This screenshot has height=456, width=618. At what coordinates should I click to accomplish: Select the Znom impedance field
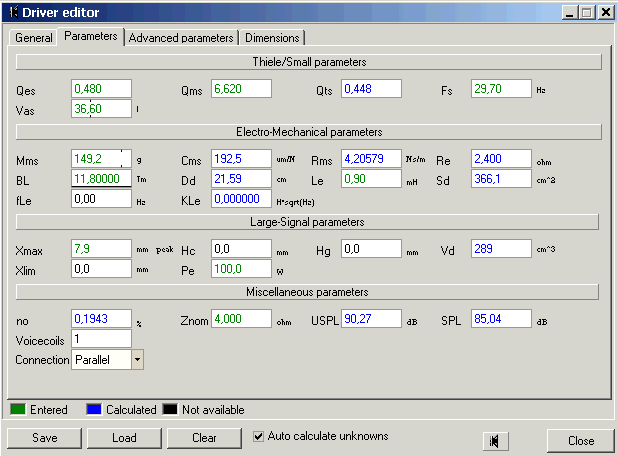(241, 319)
